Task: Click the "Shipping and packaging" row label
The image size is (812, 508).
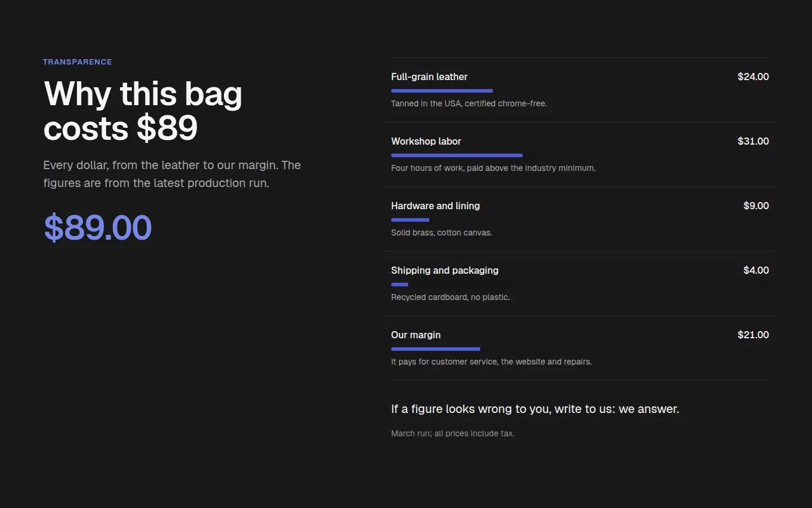Action: (445, 270)
